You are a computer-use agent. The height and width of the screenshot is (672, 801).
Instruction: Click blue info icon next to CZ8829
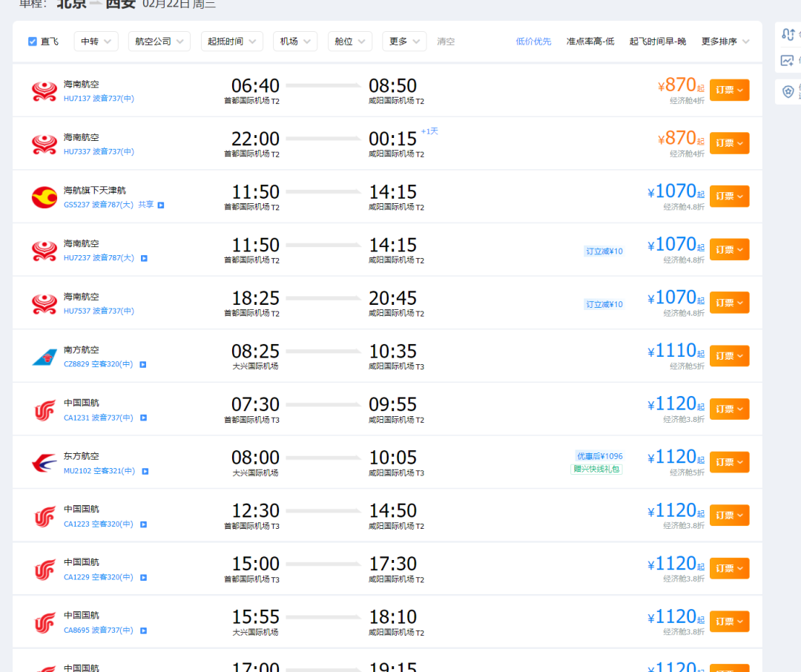[143, 364]
